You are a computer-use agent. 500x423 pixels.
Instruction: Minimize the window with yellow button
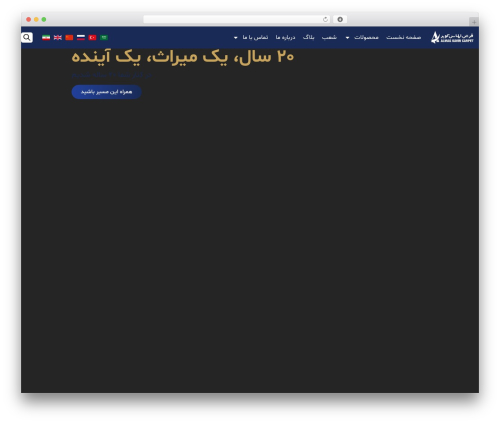(36, 20)
